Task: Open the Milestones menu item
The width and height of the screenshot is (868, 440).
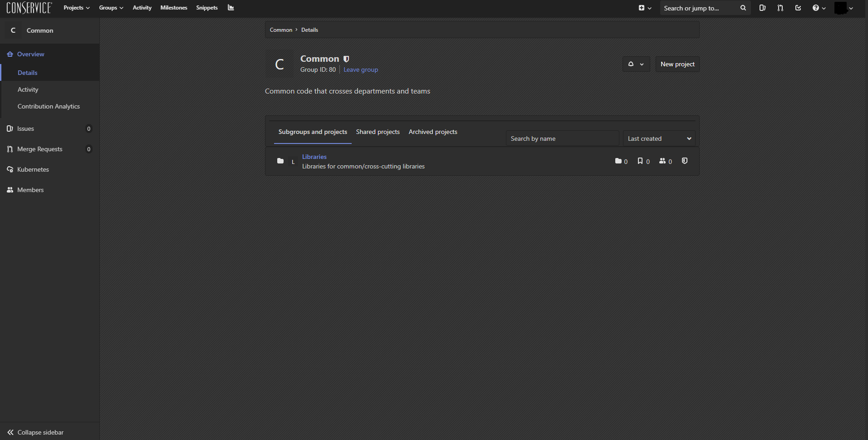Action: click(173, 8)
